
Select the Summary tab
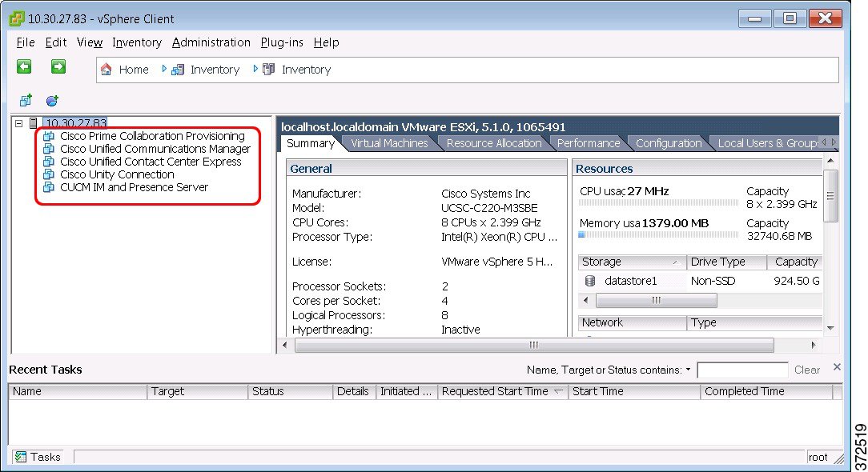[311, 143]
